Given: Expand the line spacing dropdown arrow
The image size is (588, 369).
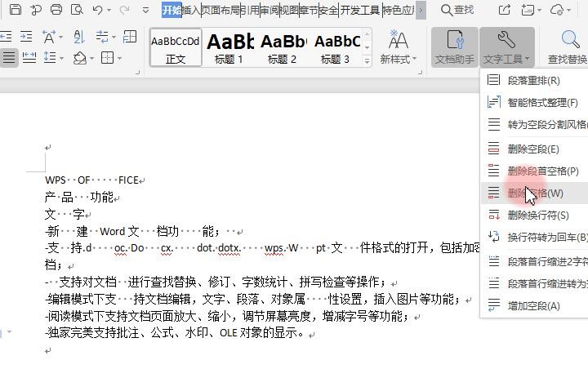Looking at the screenshot, I should point(61,59).
